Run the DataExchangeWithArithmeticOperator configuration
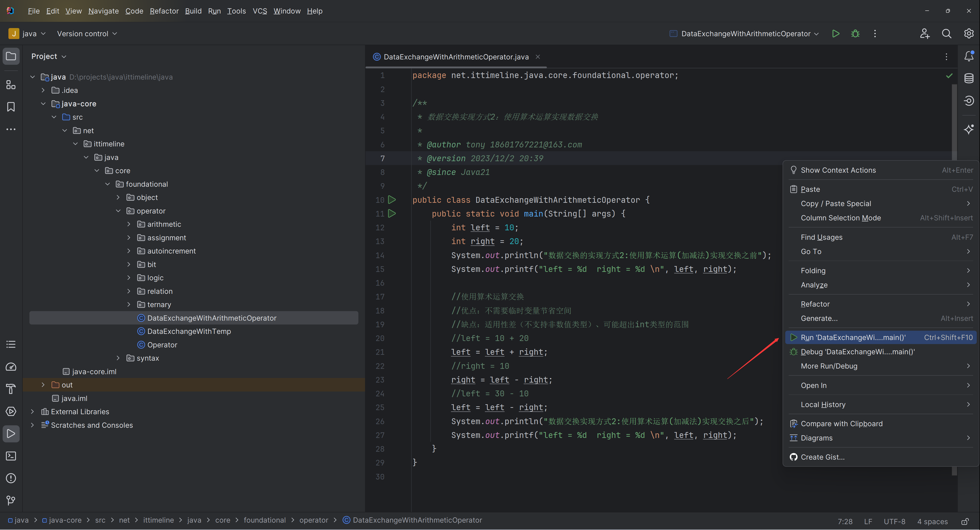The width and height of the screenshot is (980, 530). click(x=836, y=33)
